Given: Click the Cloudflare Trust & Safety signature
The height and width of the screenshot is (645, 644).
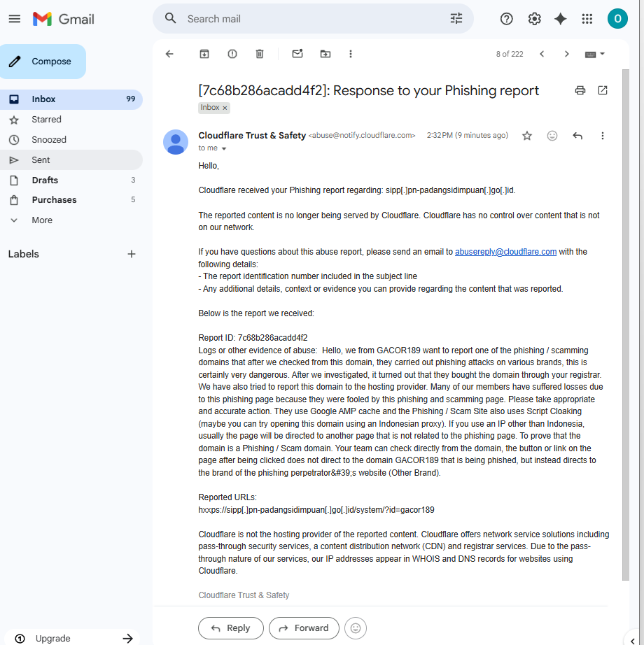Looking at the screenshot, I should tap(244, 595).
